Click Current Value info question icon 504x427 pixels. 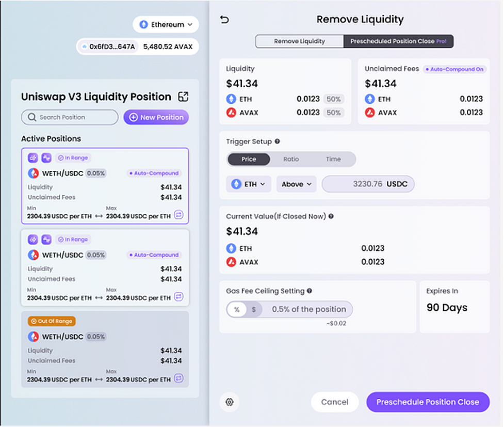click(331, 216)
